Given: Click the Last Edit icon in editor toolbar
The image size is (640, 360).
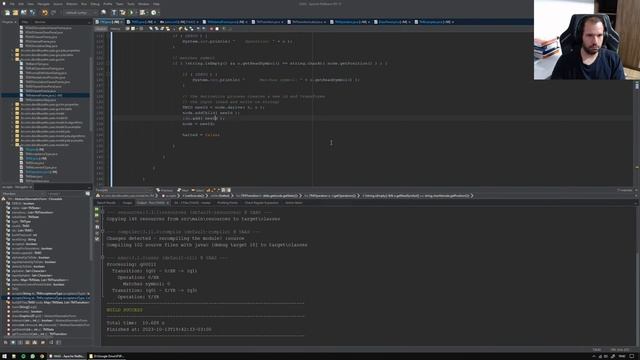Looking at the screenshot, I should point(127,29).
